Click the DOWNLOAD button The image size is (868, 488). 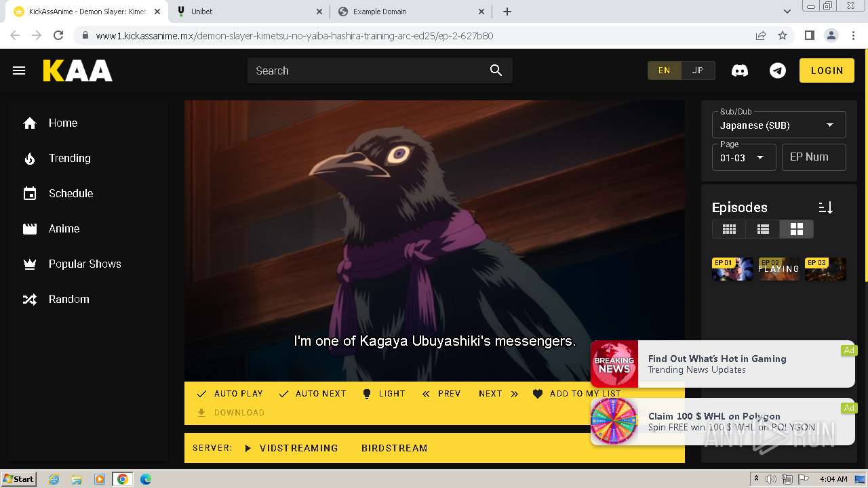coord(231,413)
